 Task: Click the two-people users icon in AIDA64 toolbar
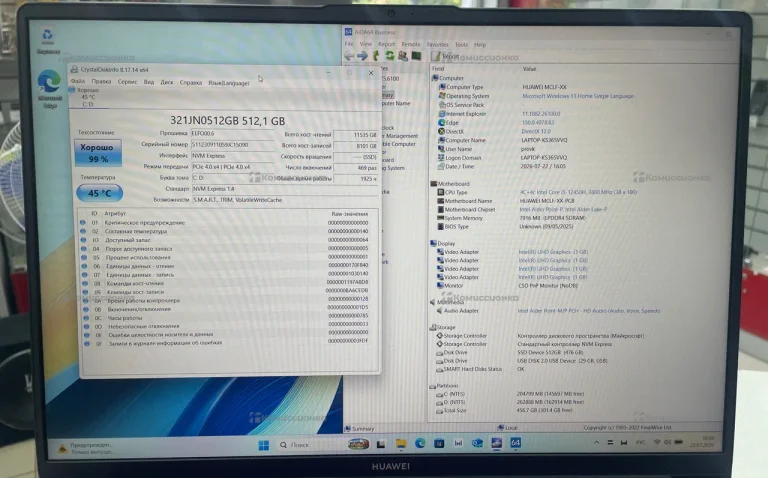403,56
